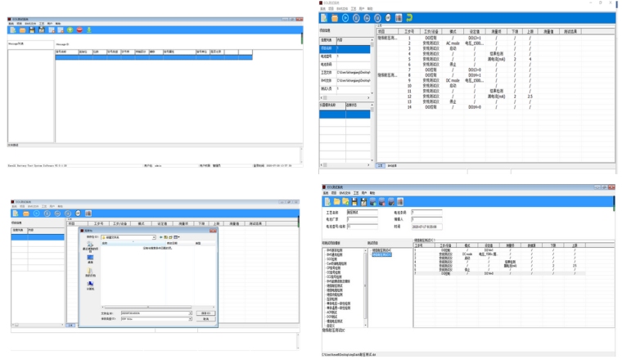This screenshot has width=622, height=364.
Task: Expand the file name combo box in file dialog
Action: pos(190,312)
